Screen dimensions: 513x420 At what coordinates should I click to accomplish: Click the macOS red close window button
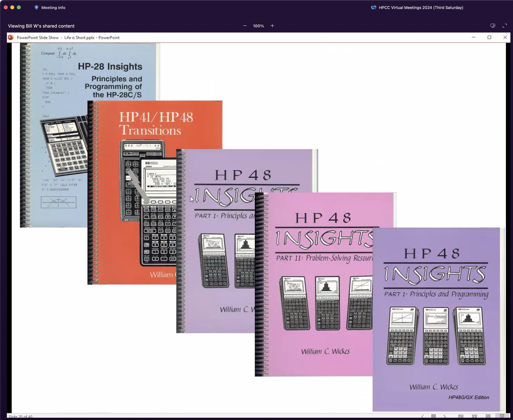[x=6, y=8]
